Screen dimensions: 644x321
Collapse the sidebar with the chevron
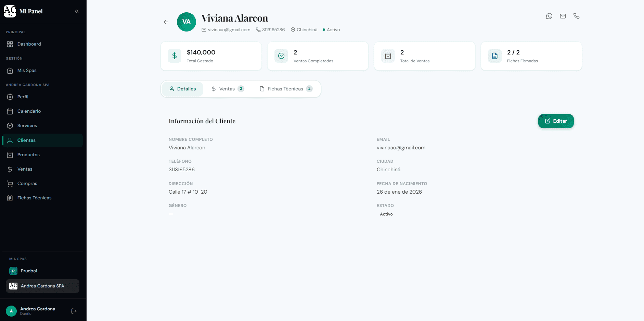(x=77, y=11)
